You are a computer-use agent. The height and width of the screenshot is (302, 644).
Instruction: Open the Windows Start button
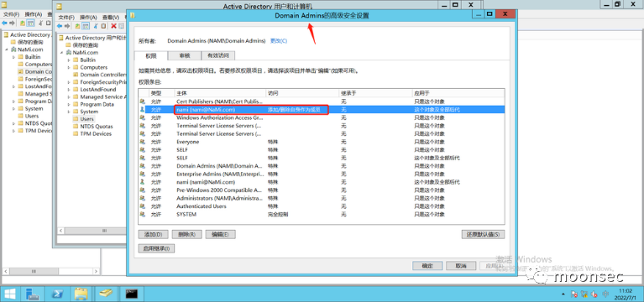point(10,294)
